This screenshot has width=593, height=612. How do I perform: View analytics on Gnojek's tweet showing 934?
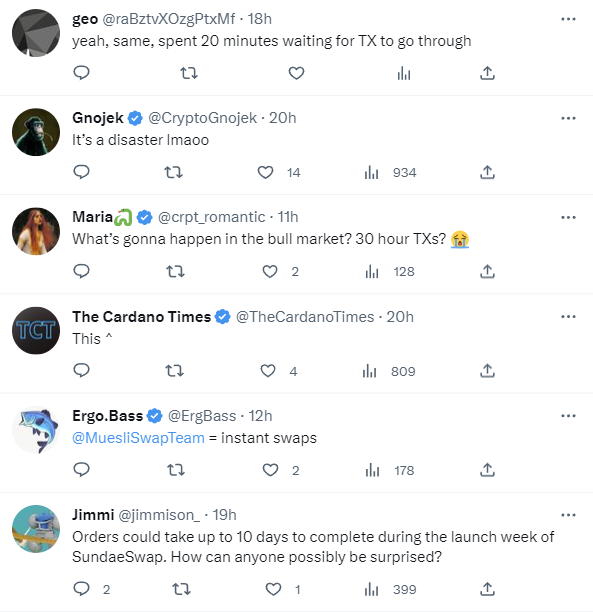tap(371, 172)
